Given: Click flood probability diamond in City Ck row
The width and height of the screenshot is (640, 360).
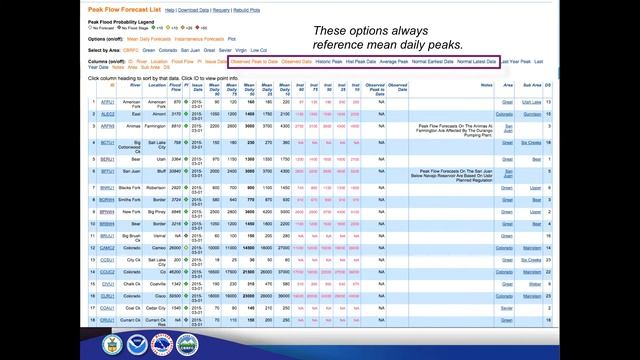Looking at the screenshot, I should 186,260.
